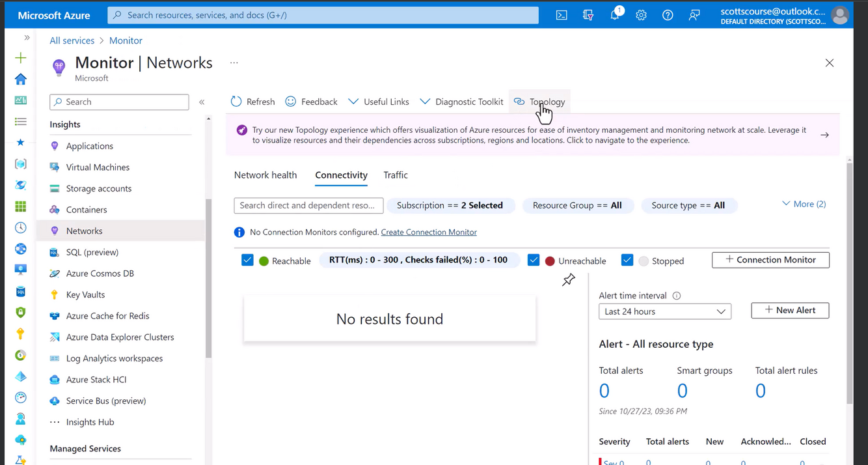Screen dimensions: 868x465
Task: Click the clock Recent icon in rail
Action: coord(21,228)
